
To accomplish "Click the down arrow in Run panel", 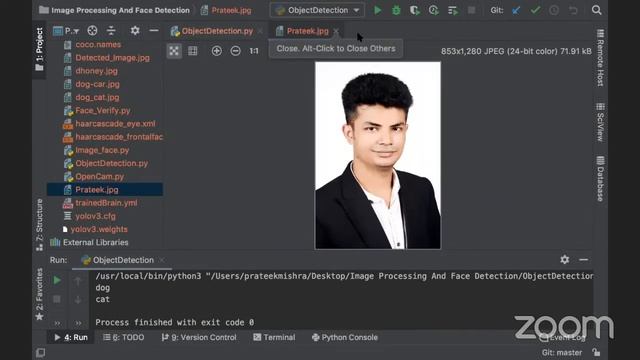I will coord(78,300).
